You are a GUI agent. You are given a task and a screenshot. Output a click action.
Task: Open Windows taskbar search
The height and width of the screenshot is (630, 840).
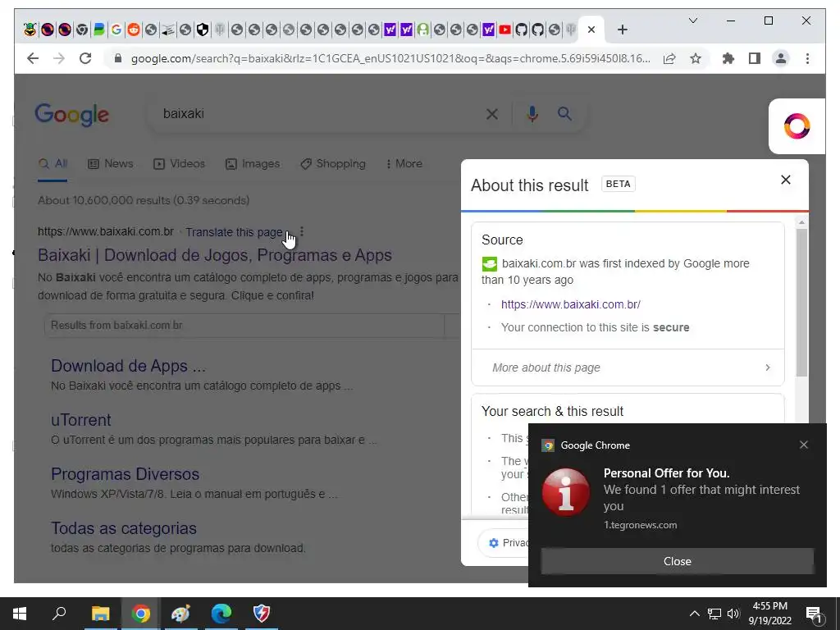coord(59,614)
